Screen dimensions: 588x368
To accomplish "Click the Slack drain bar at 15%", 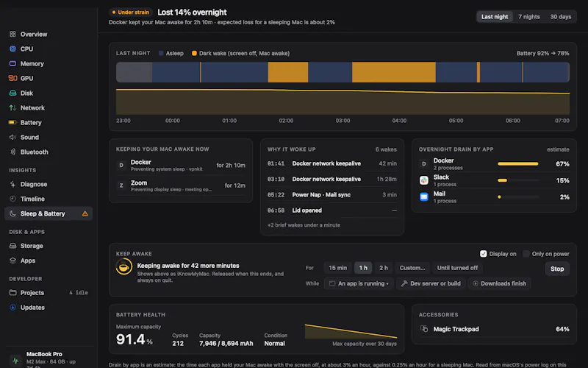I will 503,180.
